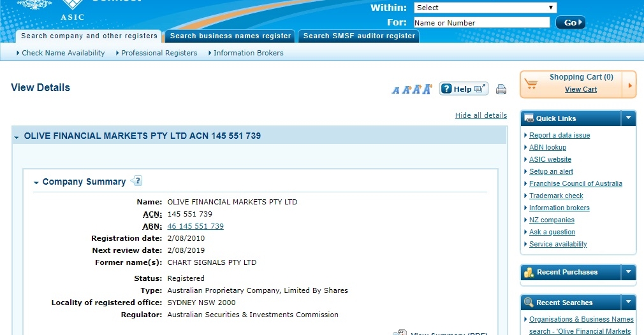
Task: Open Ask a question link
Action: click(x=552, y=232)
